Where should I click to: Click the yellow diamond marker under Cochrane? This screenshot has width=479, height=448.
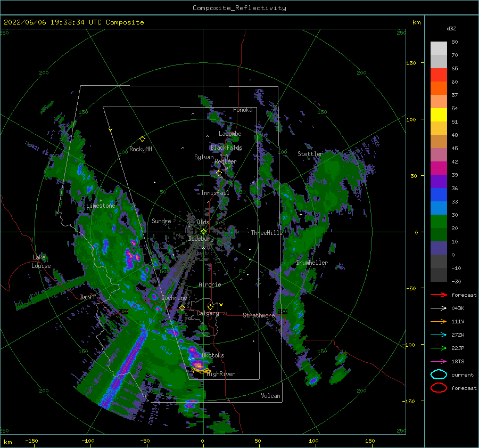(x=182, y=308)
